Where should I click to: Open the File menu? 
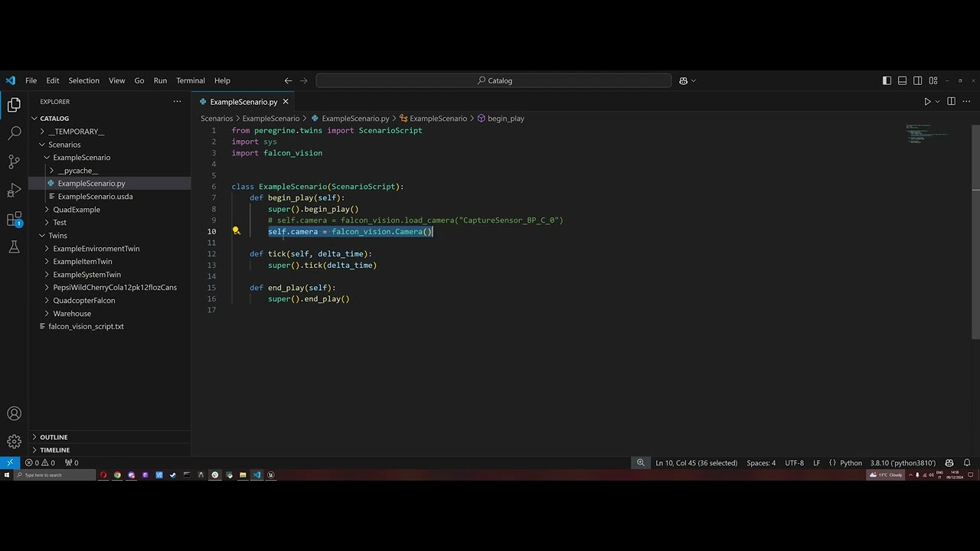pyautogui.click(x=31, y=80)
